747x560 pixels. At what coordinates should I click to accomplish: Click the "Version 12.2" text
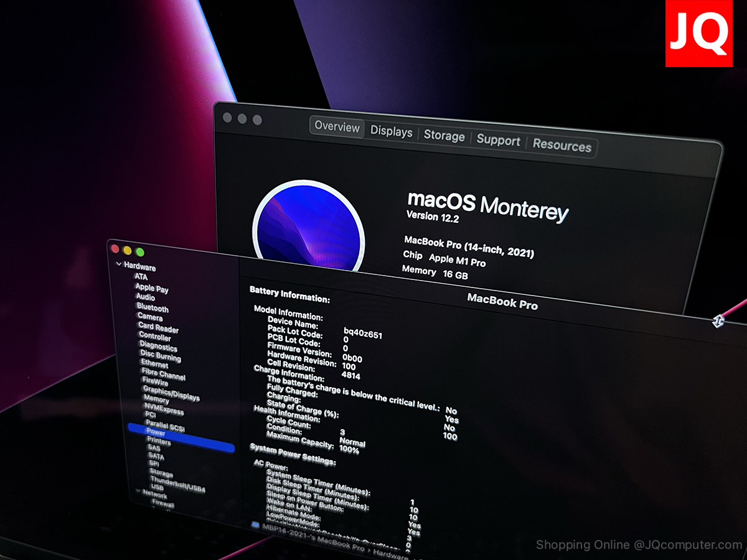tap(431, 217)
